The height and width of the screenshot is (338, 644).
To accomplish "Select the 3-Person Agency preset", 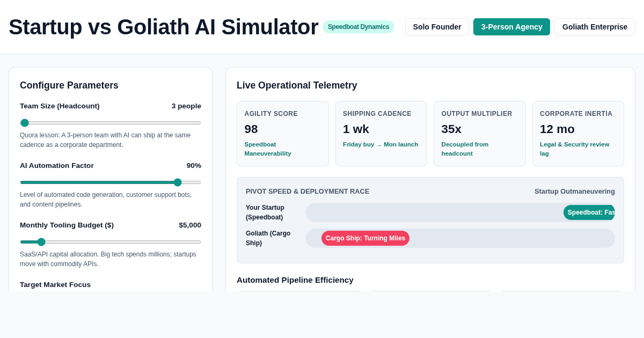I will (511, 27).
